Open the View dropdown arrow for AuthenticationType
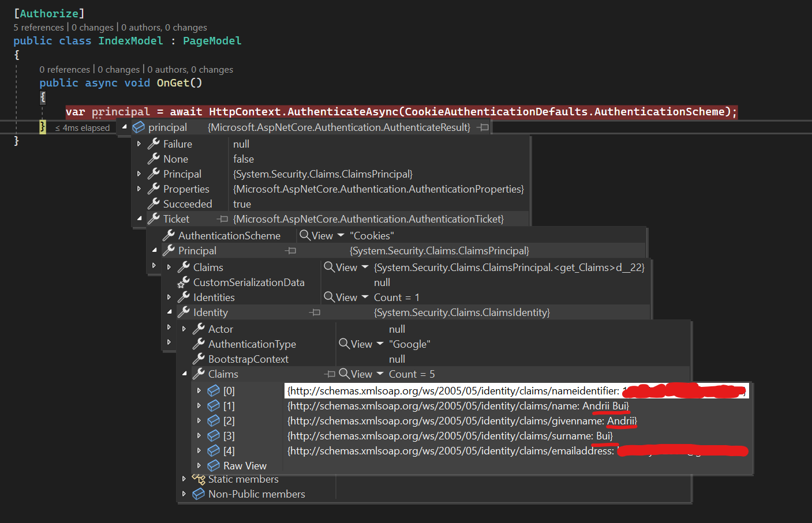This screenshot has width=812, height=523. [x=380, y=344]
